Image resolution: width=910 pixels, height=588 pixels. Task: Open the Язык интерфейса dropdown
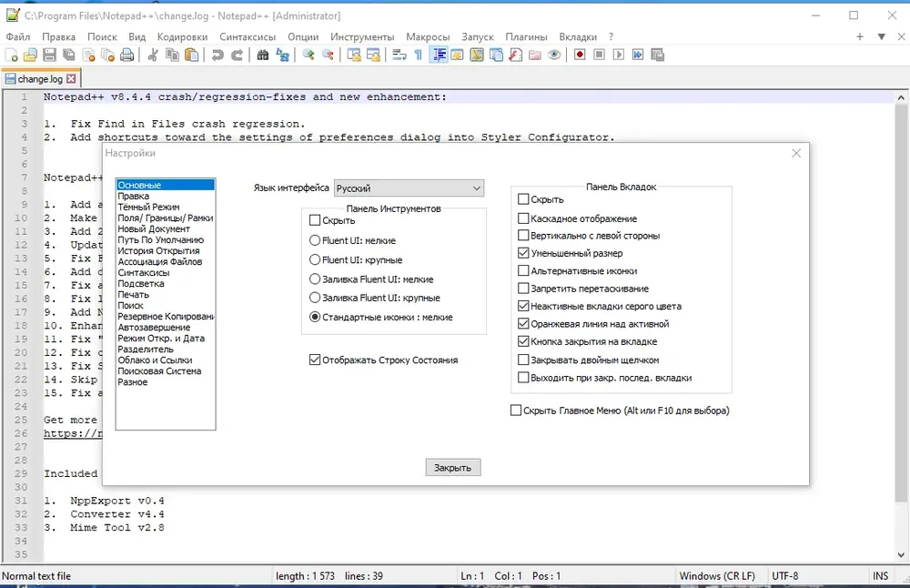409,188
